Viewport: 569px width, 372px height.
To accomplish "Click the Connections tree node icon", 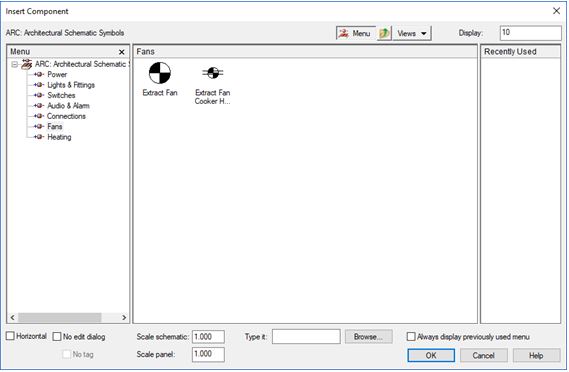I will point(39,116).
